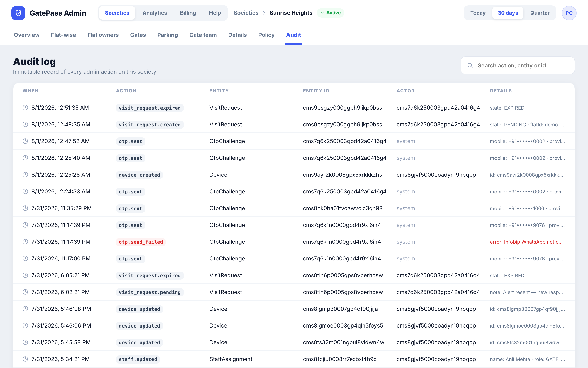Switch to the Societies top nav item
The width and height of the screenshot is (588, 368).
[x=117, y=13]
